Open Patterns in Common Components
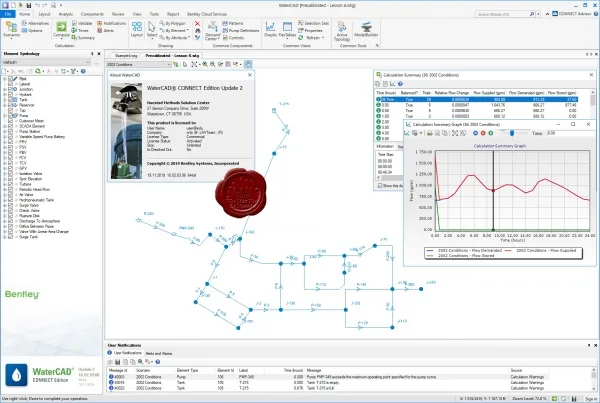The width and height of the screenshot is (600, 403). click(x=233, y=23)
